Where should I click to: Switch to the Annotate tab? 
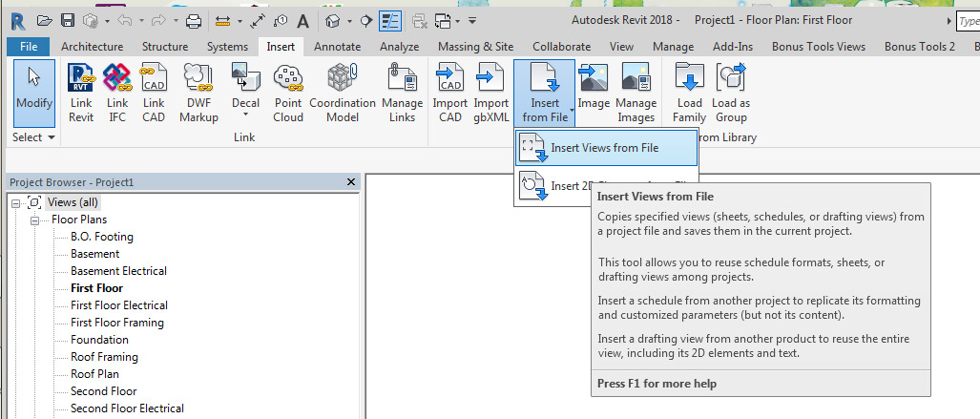pos(338,46)
